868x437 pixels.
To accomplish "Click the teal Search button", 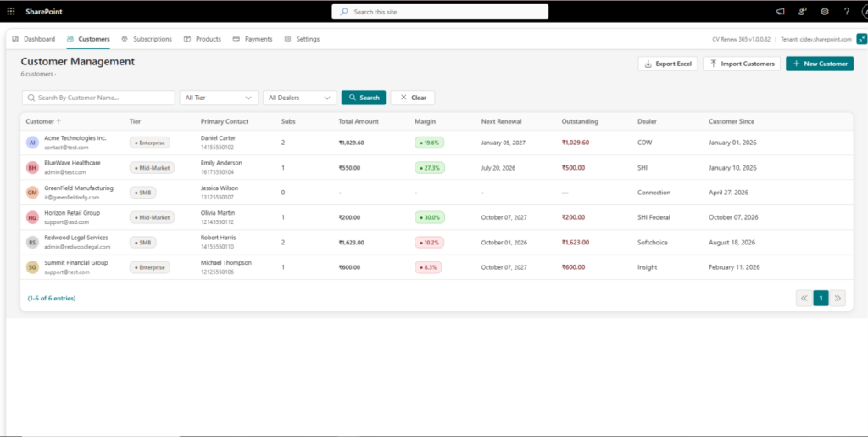I will click(x=364, y=98).
